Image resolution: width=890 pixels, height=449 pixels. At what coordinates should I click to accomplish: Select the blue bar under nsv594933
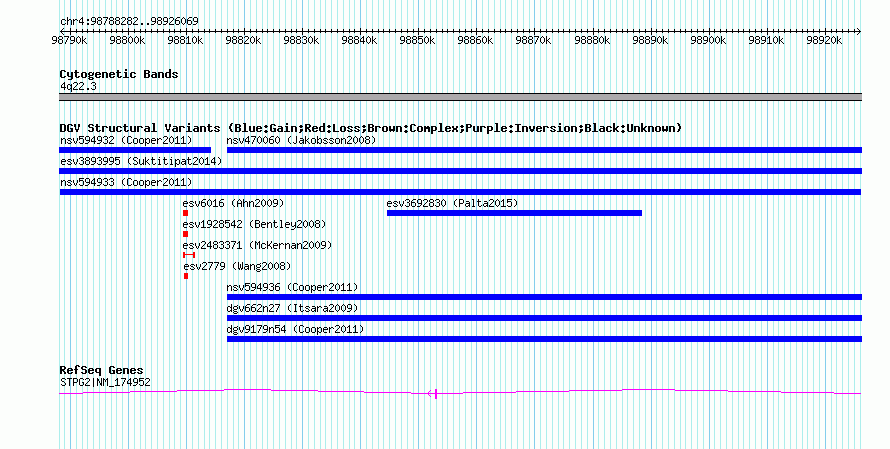coord(461,192)
